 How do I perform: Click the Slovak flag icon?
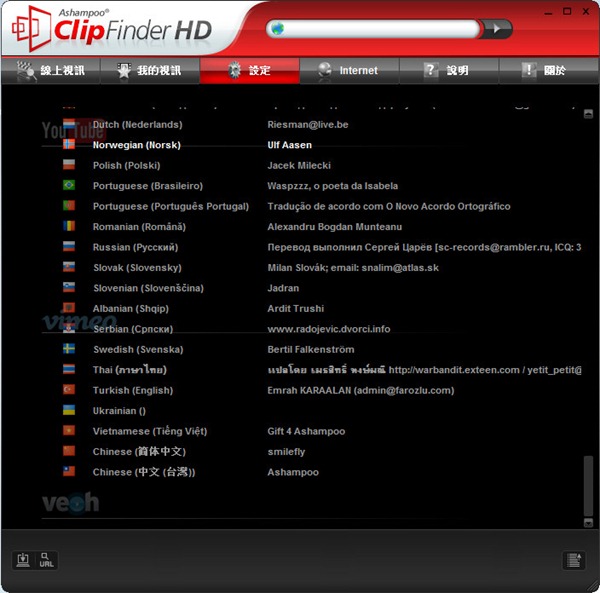pyautogui.click(x=69, y=267)
